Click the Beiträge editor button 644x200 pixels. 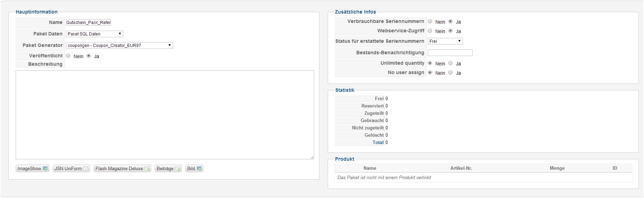[x=168, y=169]
